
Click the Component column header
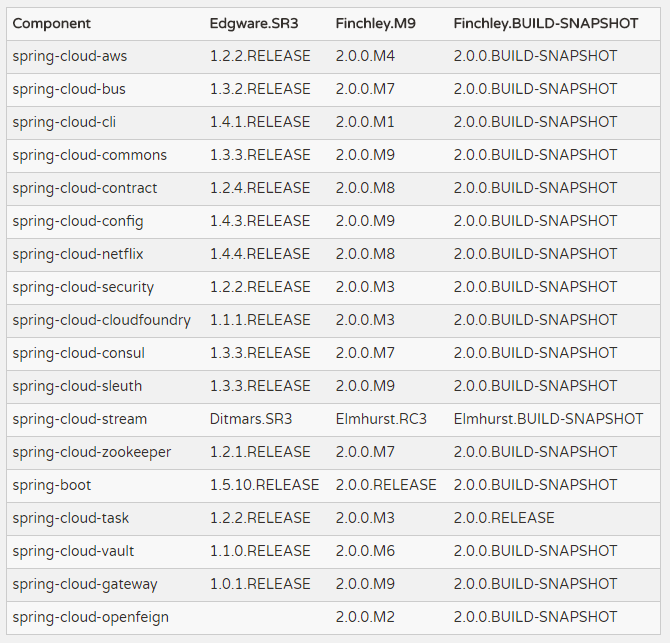click(x=51, y=23)
